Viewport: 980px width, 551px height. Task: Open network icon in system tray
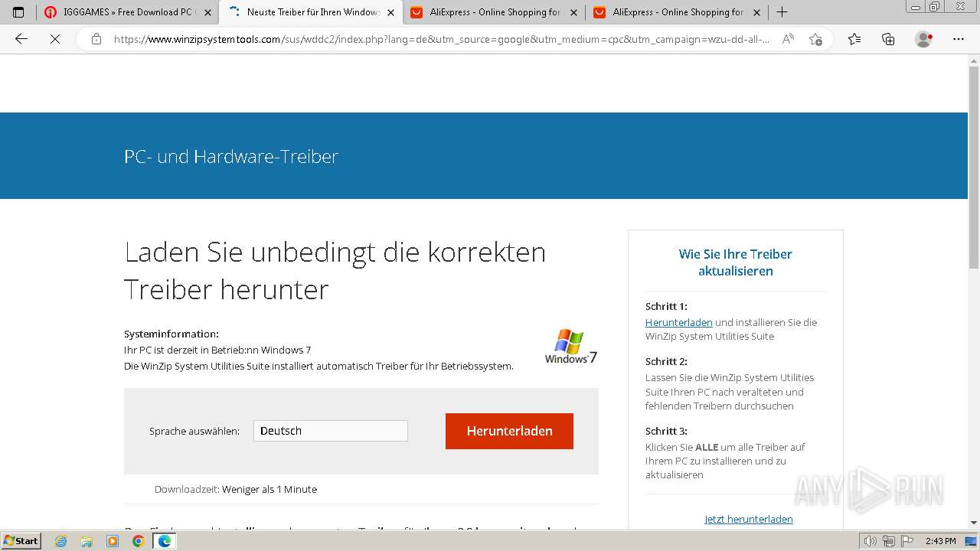click(889, 541)
